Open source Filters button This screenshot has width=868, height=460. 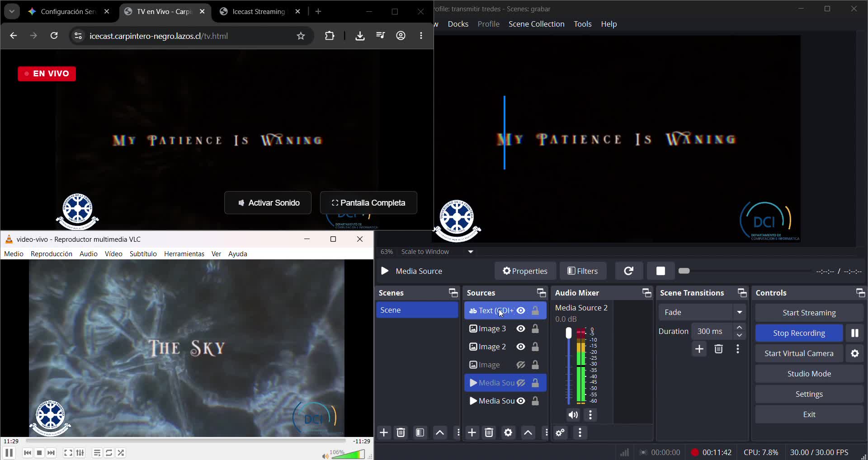(x=583, y=271)
